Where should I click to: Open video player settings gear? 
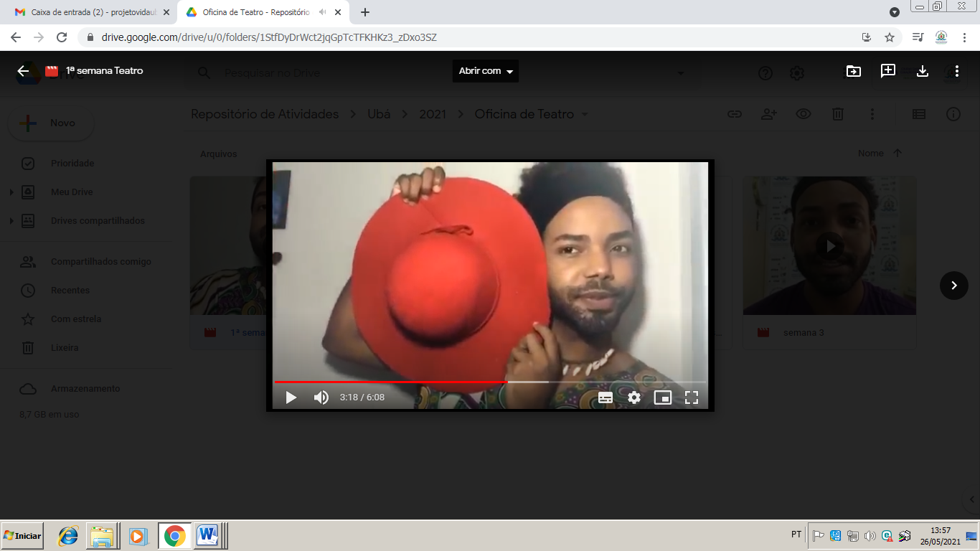click(634, 397)
